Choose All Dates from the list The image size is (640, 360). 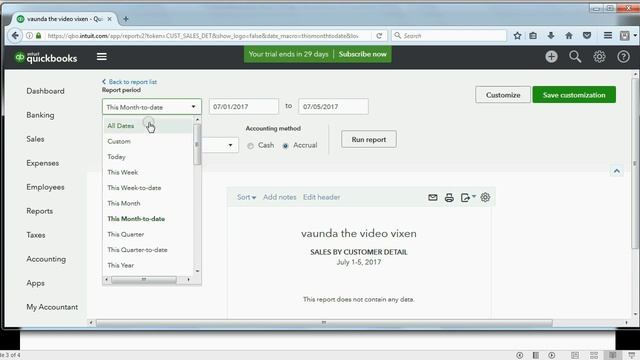[x=148, y=126]
